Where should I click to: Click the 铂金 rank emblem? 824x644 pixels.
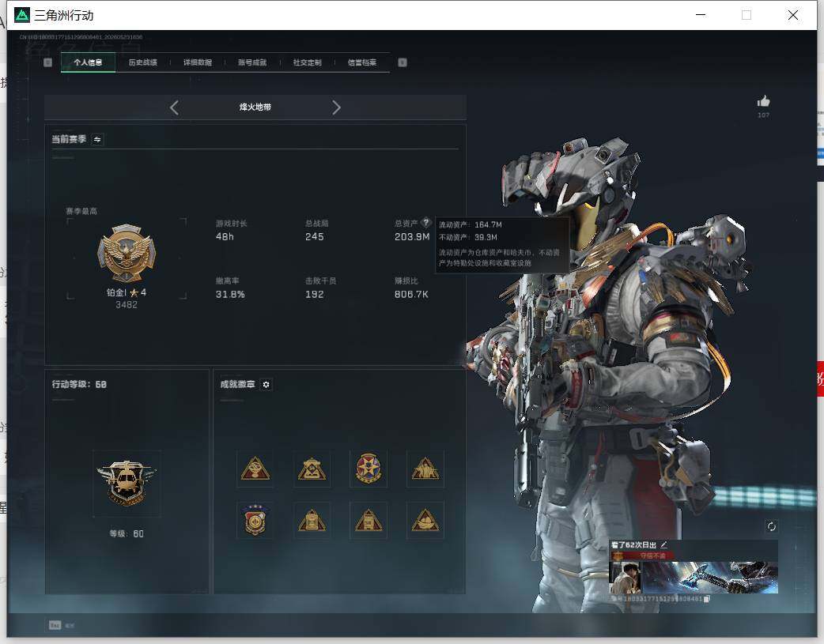(x=127, y=253)
